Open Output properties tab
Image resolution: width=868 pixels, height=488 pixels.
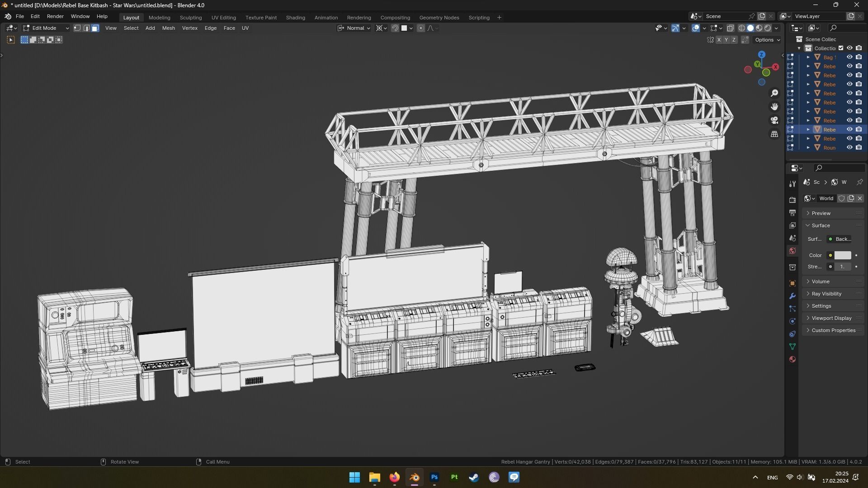point(792,212)
